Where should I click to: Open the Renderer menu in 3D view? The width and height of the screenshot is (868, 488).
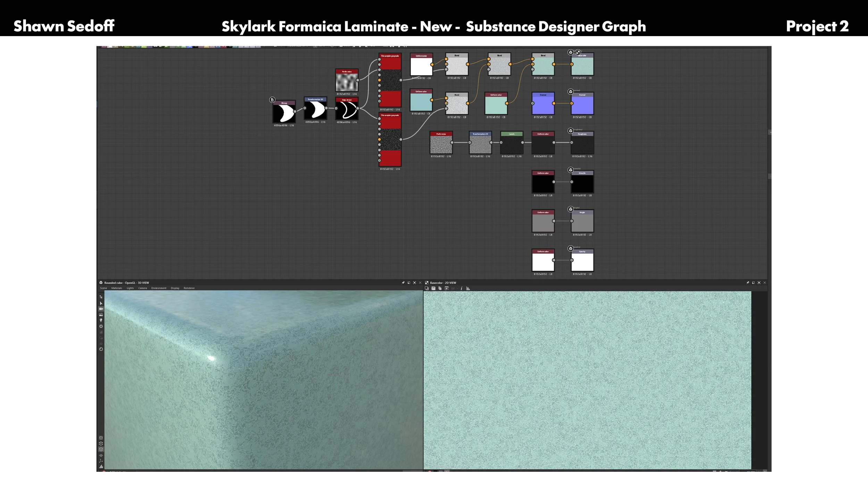189,288
